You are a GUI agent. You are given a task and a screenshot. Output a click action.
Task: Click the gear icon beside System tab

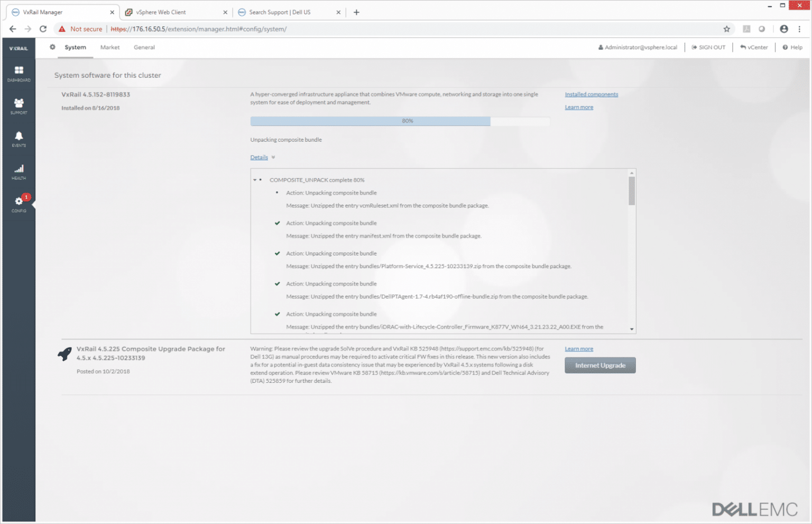(x=52, y=47)
